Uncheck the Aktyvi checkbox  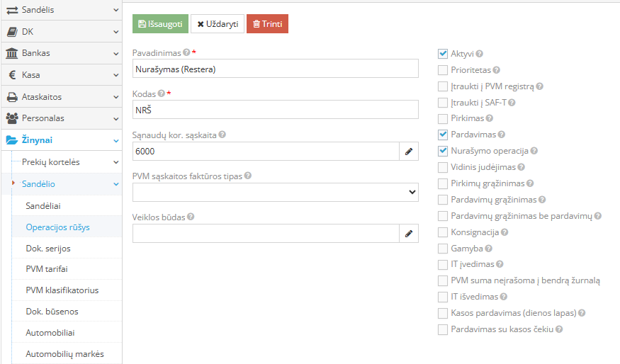click(443, 54)
